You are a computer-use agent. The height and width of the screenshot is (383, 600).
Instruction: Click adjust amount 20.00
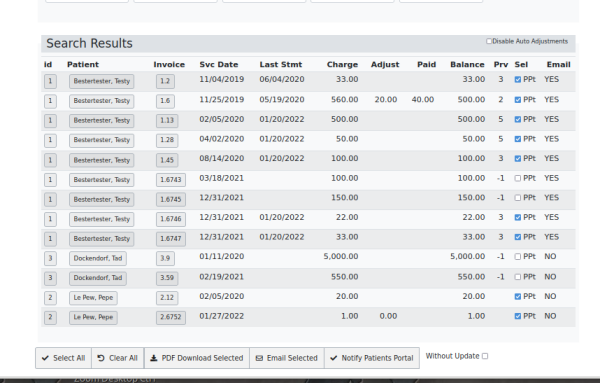386,99
